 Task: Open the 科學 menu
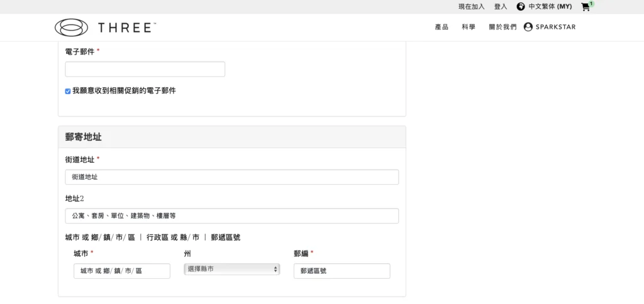pos(469,27)
